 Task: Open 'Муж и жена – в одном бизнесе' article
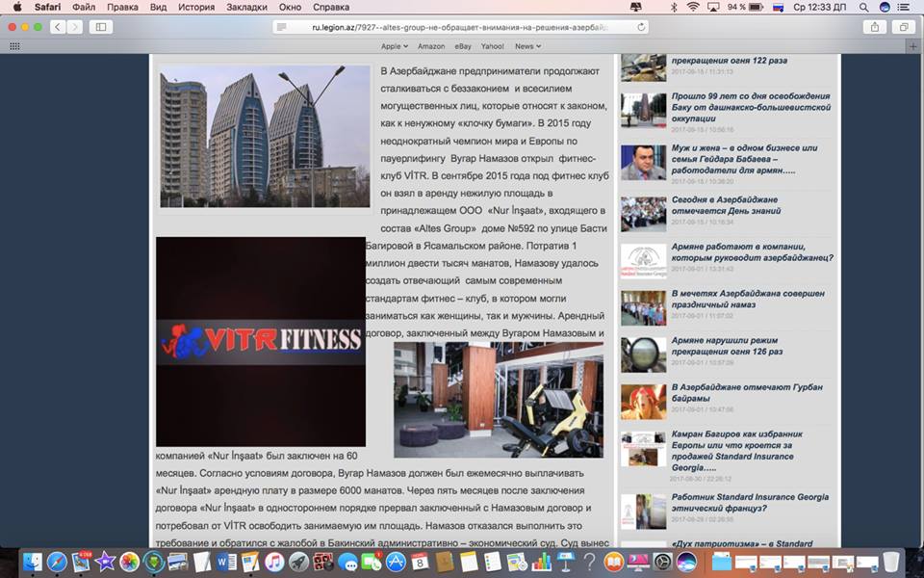[744, 159]
